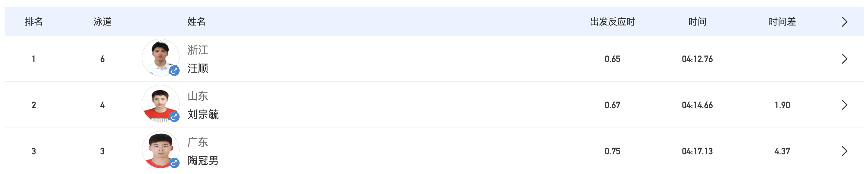
Task: Sort by the 排名 column header
Action: click(34, 22)
